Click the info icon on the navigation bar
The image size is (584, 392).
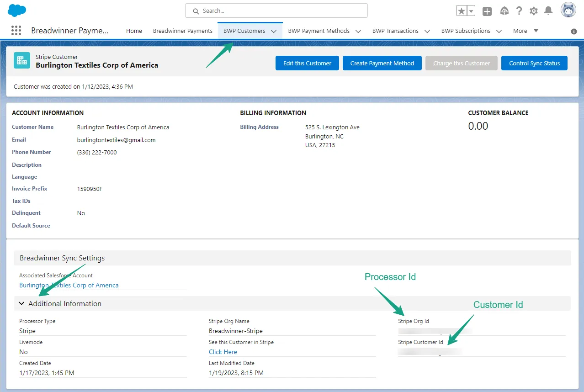574,32
